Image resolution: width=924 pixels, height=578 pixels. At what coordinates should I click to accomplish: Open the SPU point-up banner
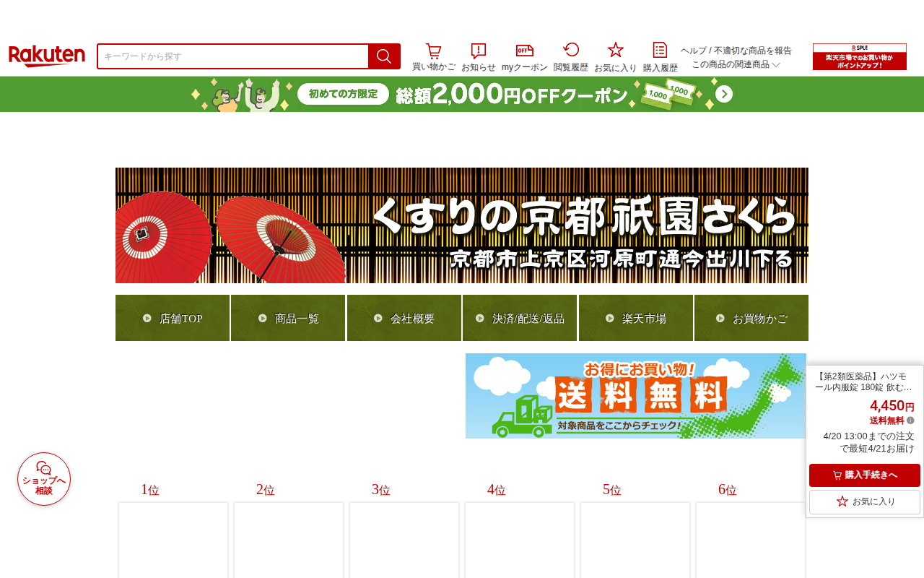tap(860, 56)
